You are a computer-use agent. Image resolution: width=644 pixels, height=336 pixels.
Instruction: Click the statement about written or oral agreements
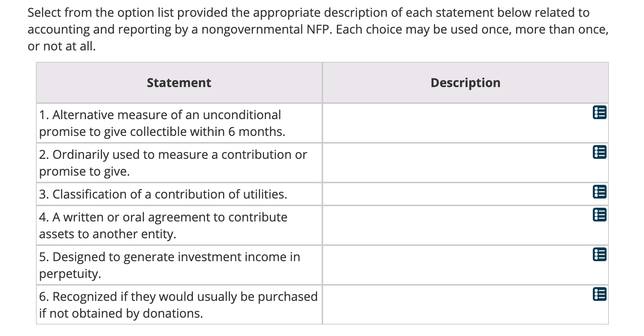tap(163, 225)
